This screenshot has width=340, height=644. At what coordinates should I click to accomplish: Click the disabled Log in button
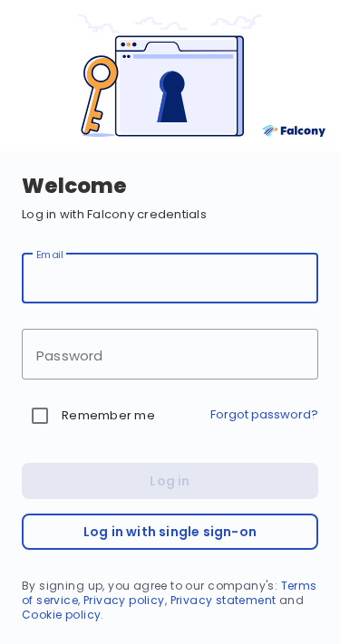coord(170,481)
